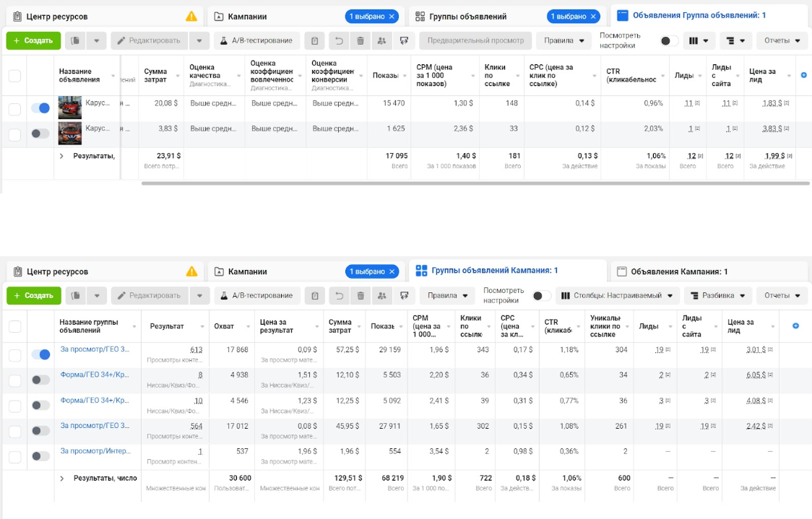Tick the select-all checkbox beside Название группы объявлений header
Image resolution: width=812 pixels, height=519 pixels.
tap(15, 326)
